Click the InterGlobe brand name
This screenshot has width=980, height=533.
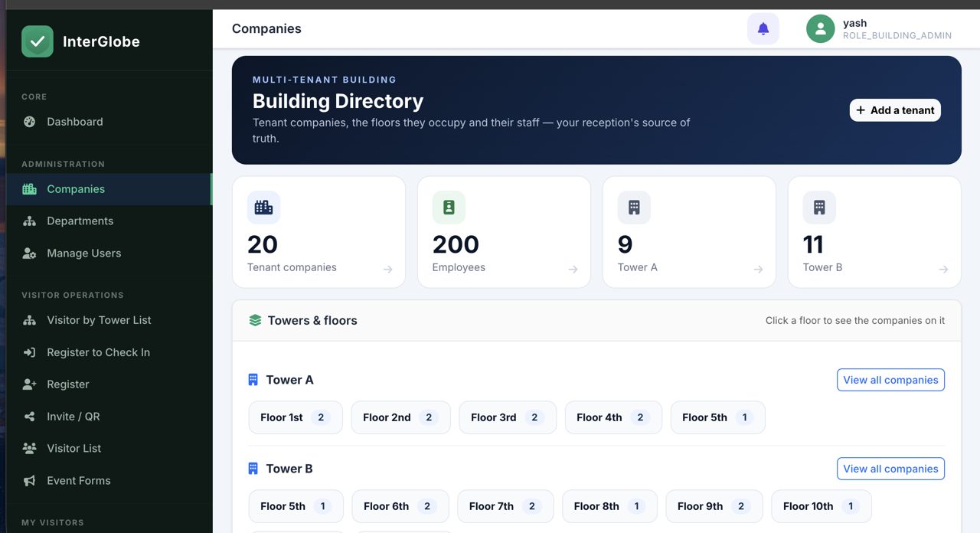(101, 41)
